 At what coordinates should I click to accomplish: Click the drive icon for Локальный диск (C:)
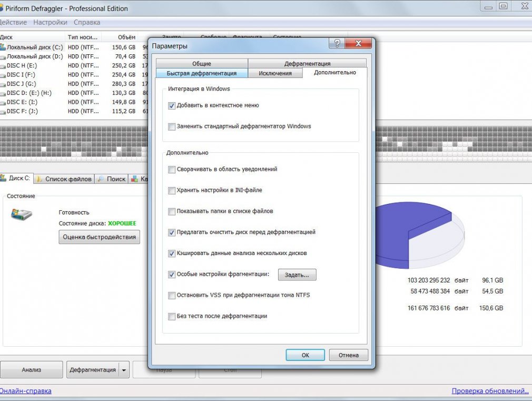click(x=3, y=47)
